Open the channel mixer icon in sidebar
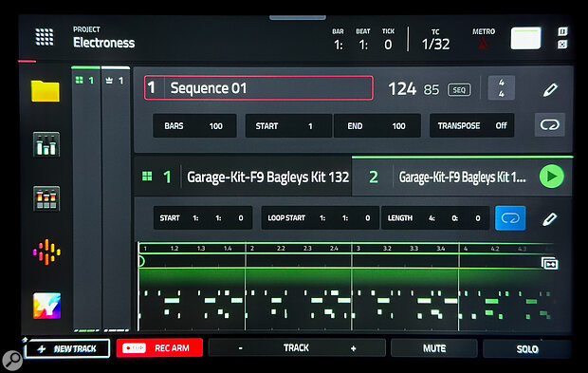 click(46, 144)
